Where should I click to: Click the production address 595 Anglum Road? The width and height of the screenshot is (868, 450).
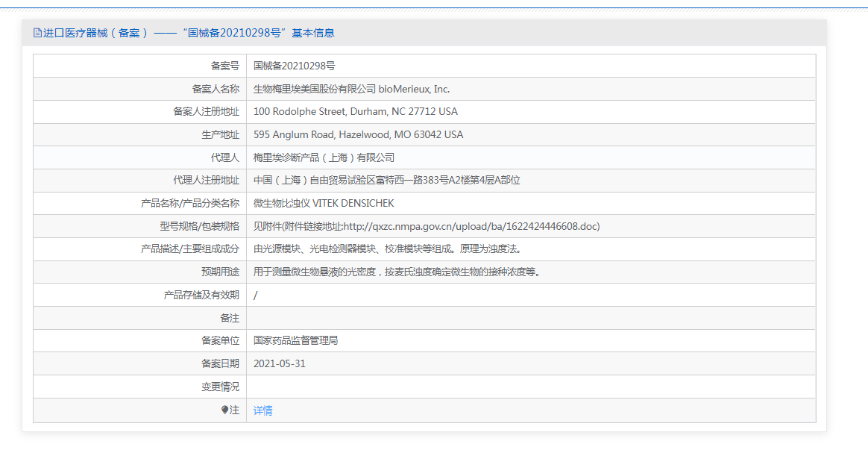(358, 134)
